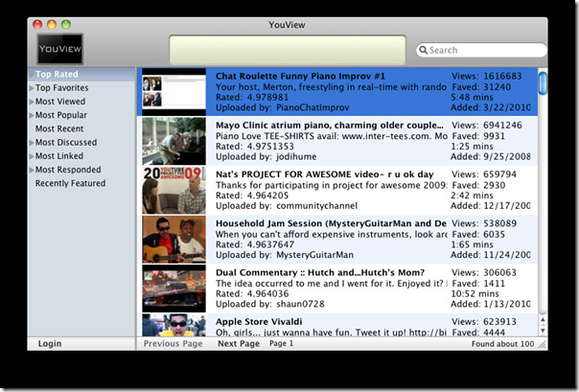
Task: Expand the Top Rated disclosure triangle
Action: pyautogui.click(x=32, y=74)
